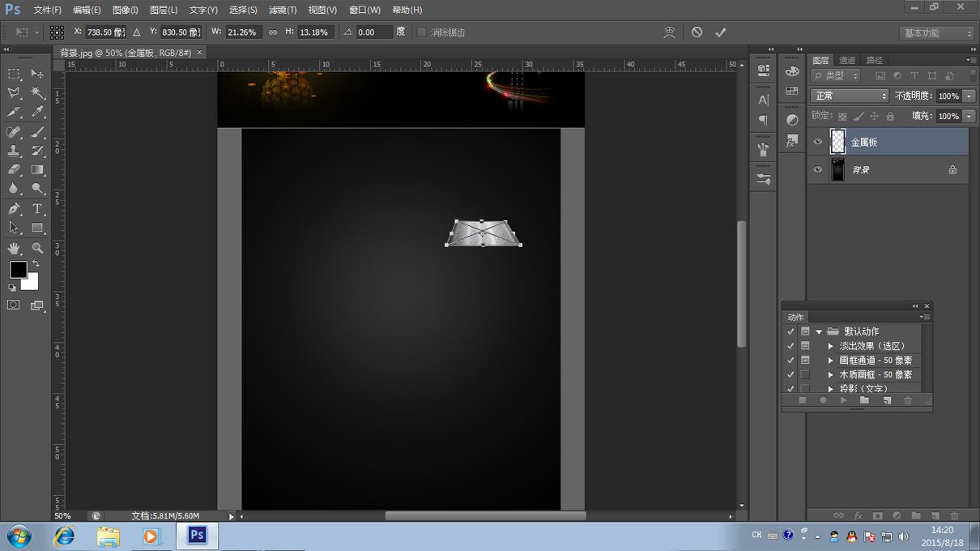Collapse the 默认动作 action folder

point(819,331)
